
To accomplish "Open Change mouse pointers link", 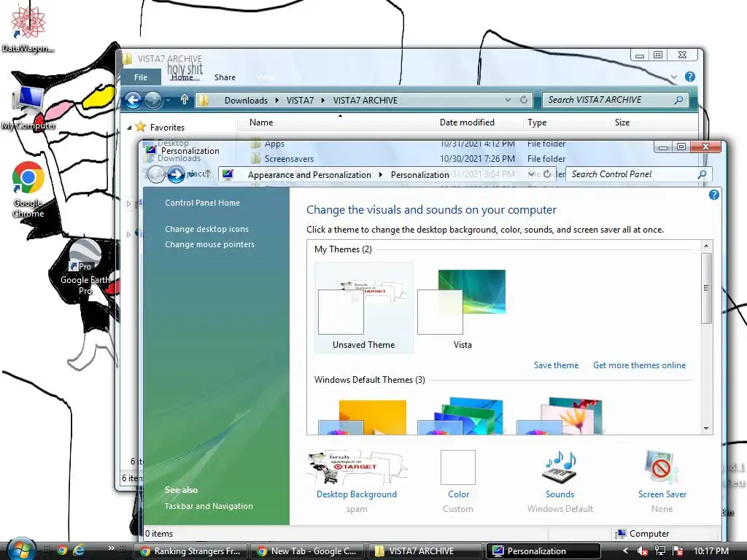I will 209,244.
